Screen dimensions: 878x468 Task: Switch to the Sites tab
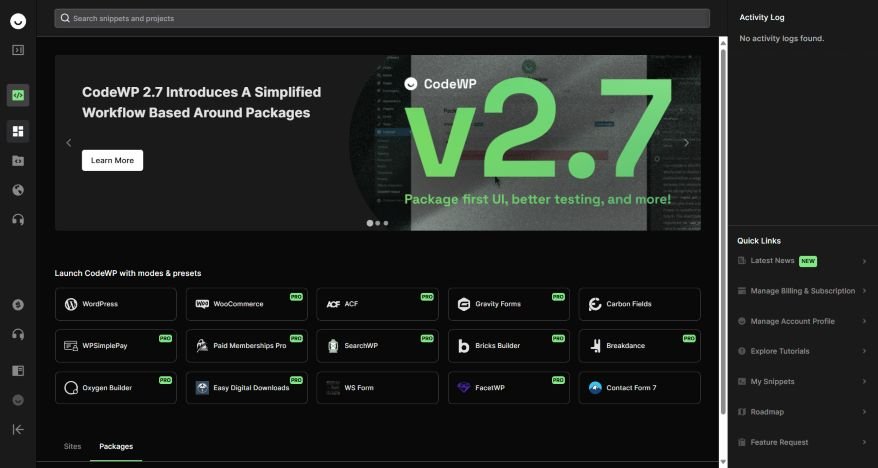(72, 446)
